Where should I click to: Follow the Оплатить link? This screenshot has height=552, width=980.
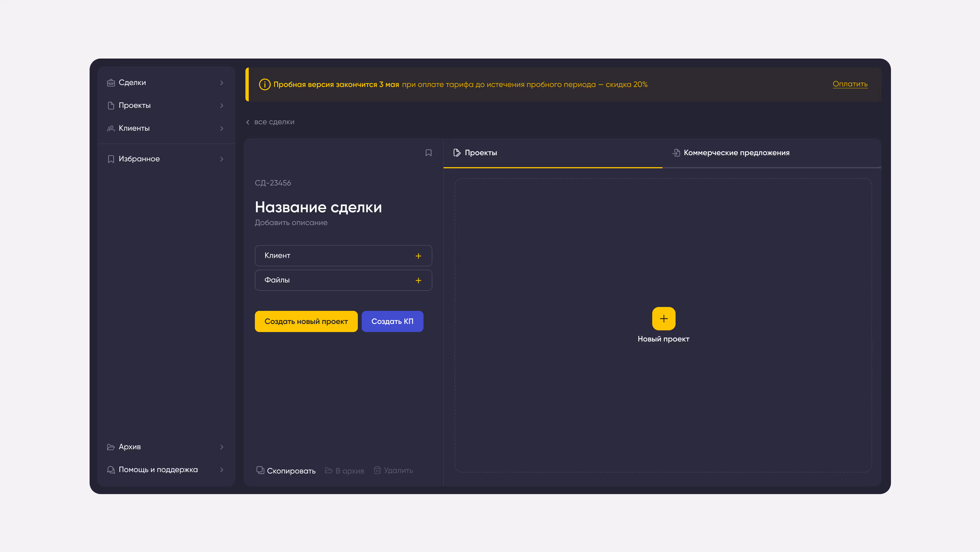pos(850,84)
